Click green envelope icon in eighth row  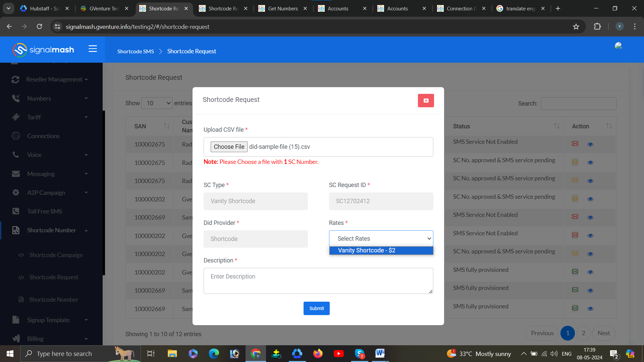(575, 271)
